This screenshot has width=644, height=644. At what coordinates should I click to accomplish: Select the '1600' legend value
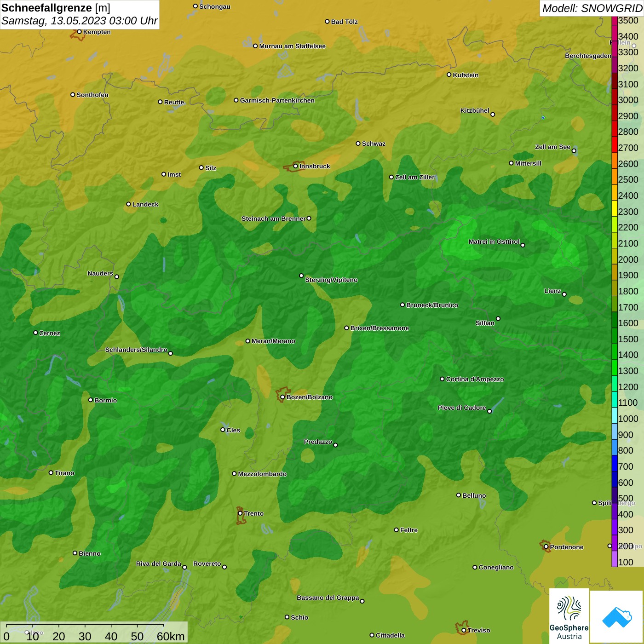(628, 323)
